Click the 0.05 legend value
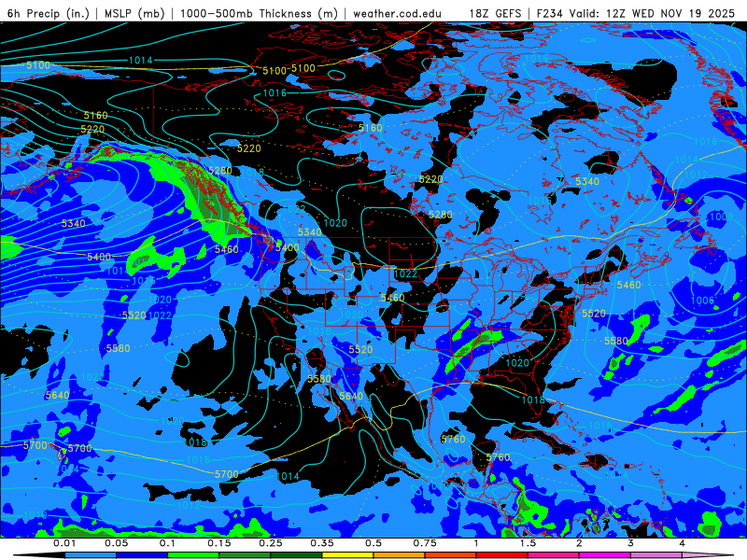747x560 pixels. 116,543
